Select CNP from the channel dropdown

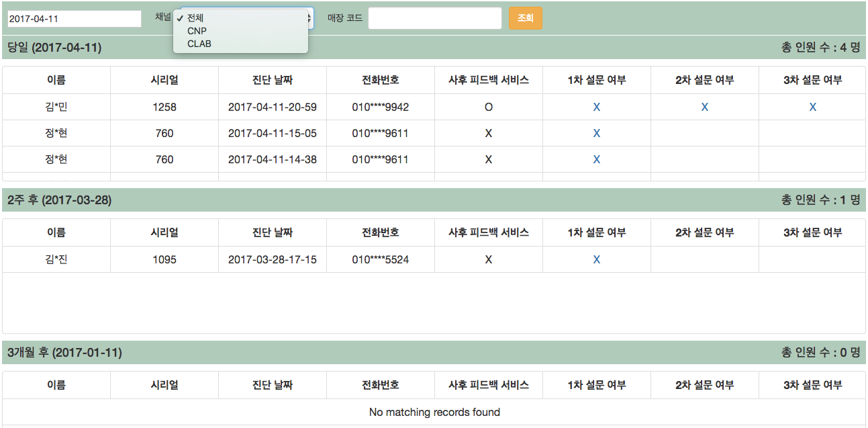tap(197, 30)
